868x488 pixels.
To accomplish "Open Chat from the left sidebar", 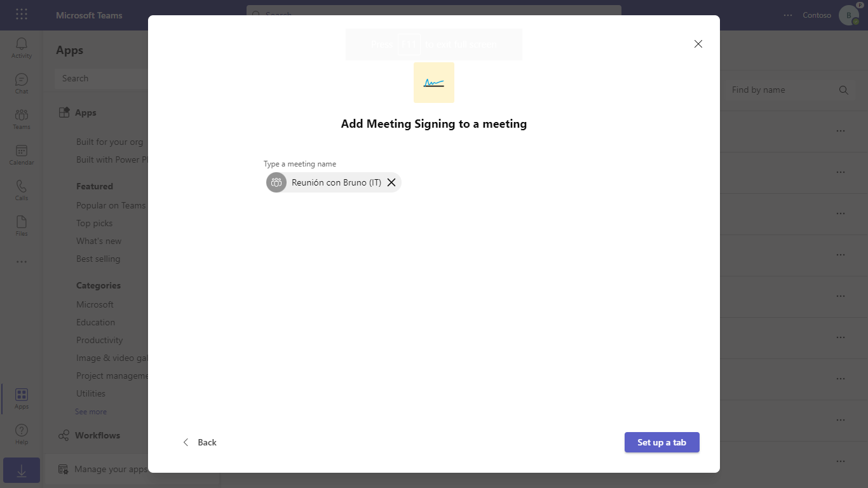I will (21, 83).
